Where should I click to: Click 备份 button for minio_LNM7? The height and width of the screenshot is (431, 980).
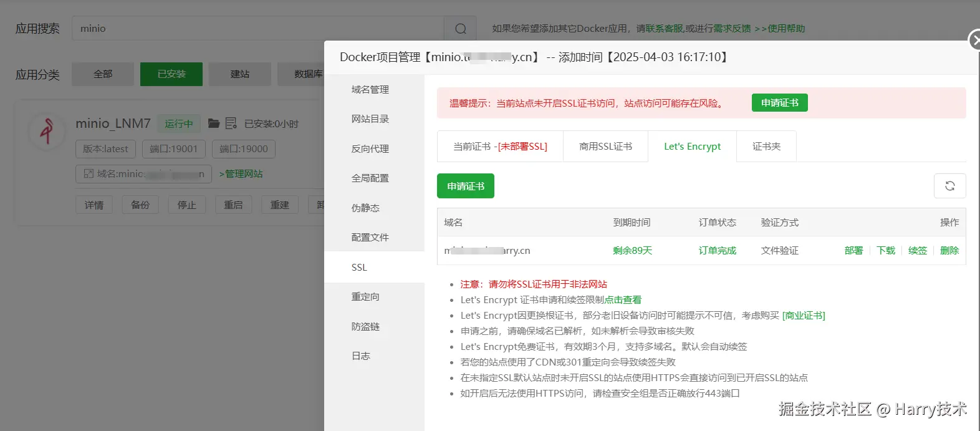[140, 205]
